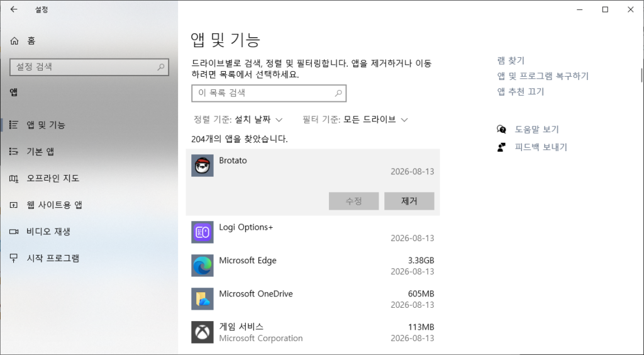Click the magnifier in 이 목록 검색 box
This screenshot has height=355, width=644.
[x=338, y=93]
